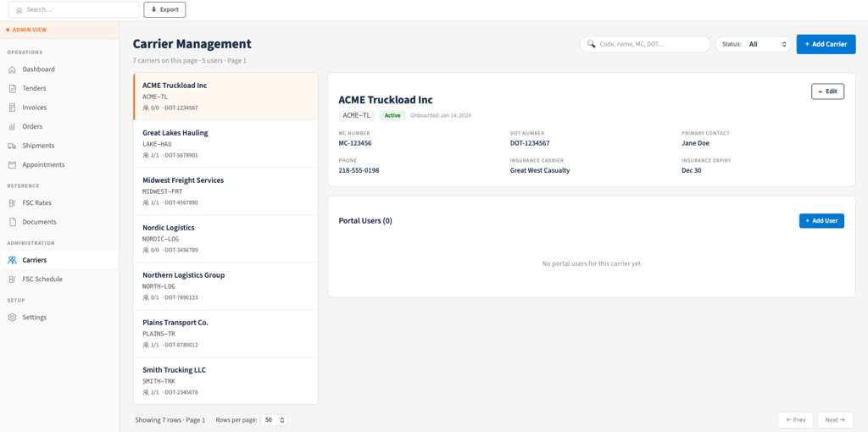The image size is (868, 432).
Task: Click the FSC Rates icon
Action: point(12,203)
